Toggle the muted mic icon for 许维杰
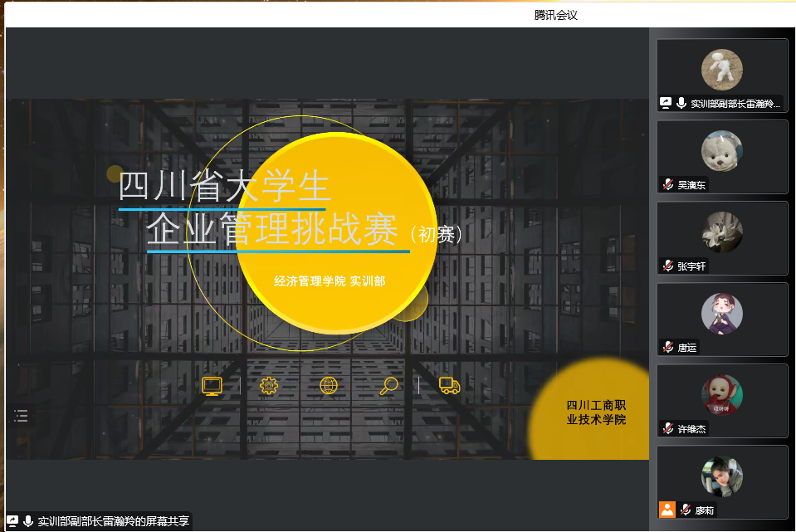Screen dimensions: 796x532 [x=667, y=428]
